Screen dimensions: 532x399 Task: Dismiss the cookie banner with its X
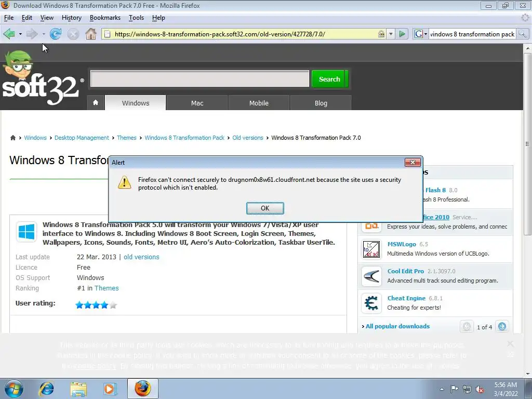coord(510,344)
